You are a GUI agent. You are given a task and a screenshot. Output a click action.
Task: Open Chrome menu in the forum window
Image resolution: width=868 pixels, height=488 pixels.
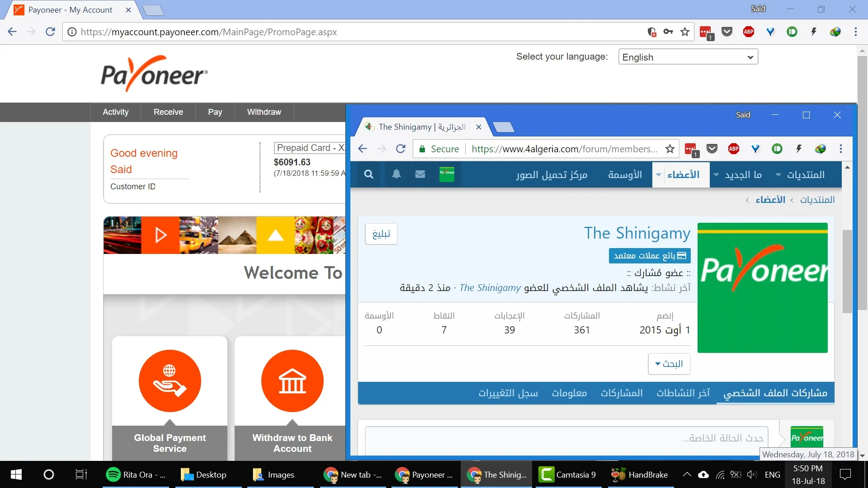point(841,149)
